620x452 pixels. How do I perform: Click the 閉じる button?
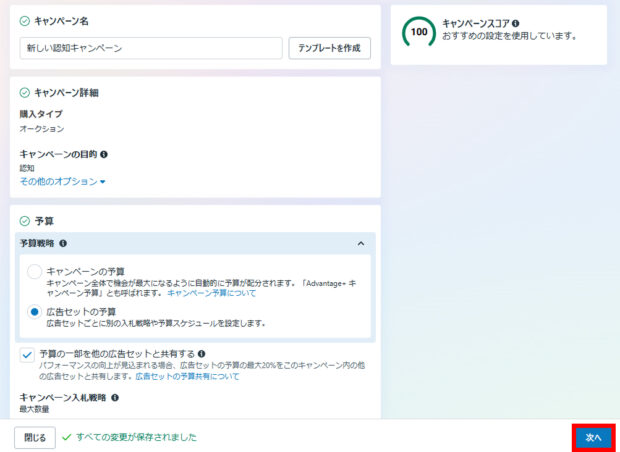[35, 438]
